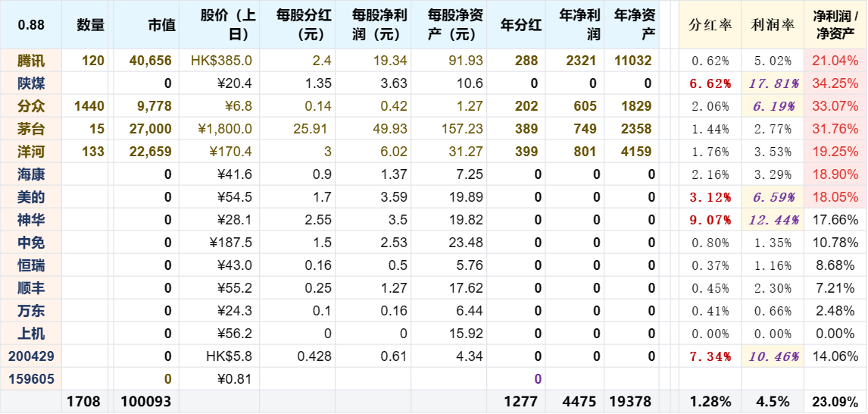Select the 恒瑞 row label
Screen dimensions: 868x414
[x=31, y=265]
